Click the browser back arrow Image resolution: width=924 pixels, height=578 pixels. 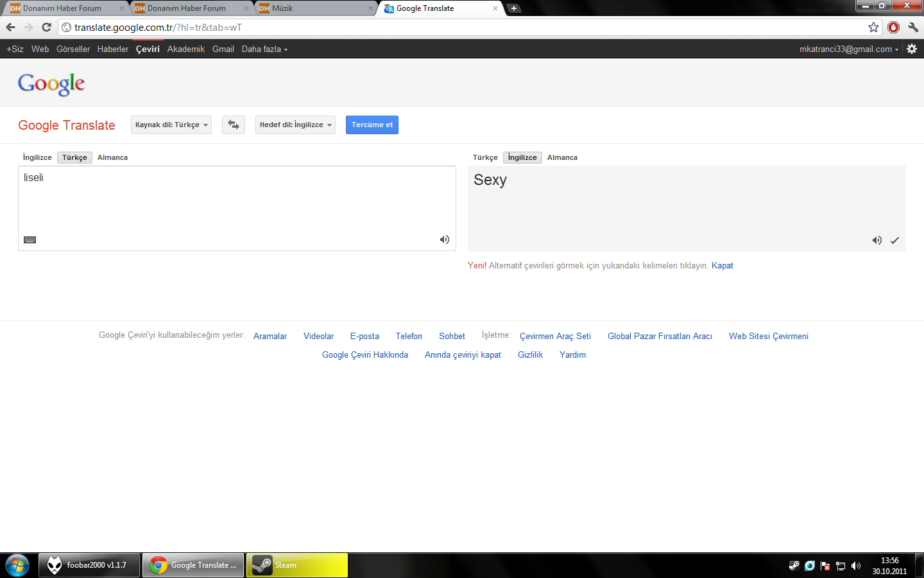point(10,27)
